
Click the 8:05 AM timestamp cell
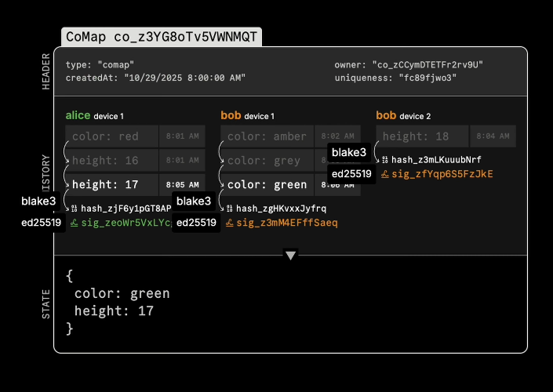[x=182, y=185]
